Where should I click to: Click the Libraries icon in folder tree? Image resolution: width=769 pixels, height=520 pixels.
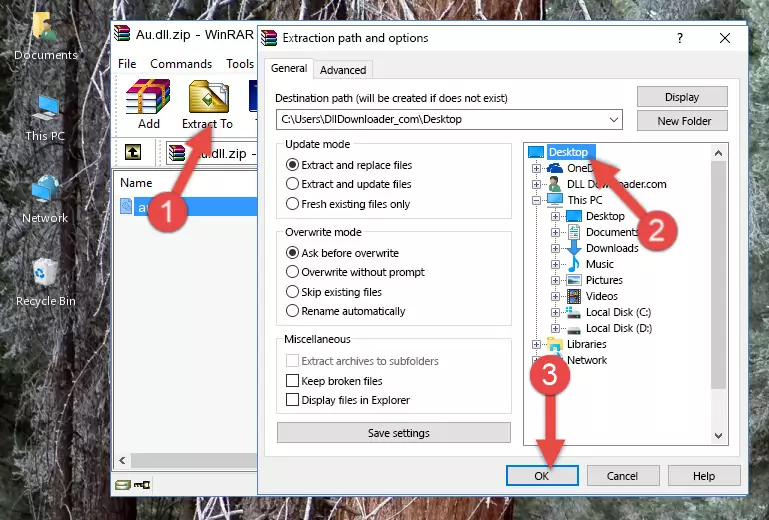(555, 344)
